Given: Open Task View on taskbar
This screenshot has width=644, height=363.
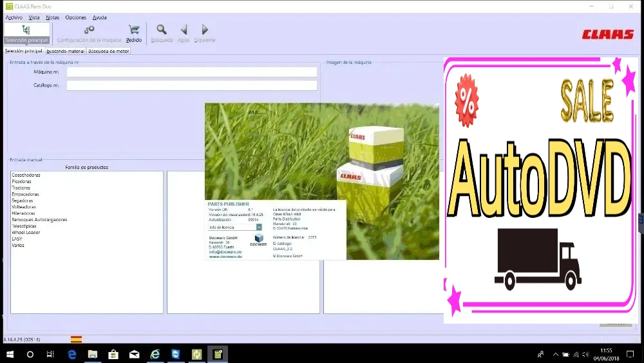Looking at the screenshot, I should [50, 354].
